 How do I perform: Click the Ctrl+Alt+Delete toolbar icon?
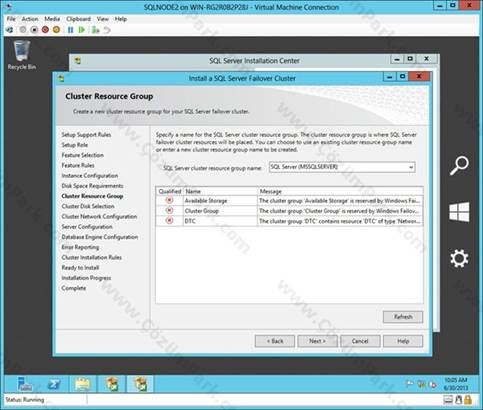10,30
